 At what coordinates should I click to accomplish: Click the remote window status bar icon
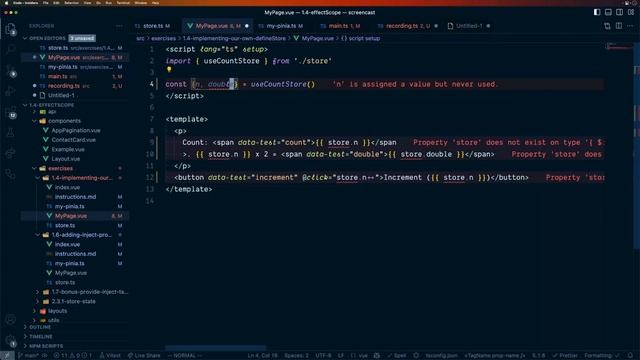point(7,356)
